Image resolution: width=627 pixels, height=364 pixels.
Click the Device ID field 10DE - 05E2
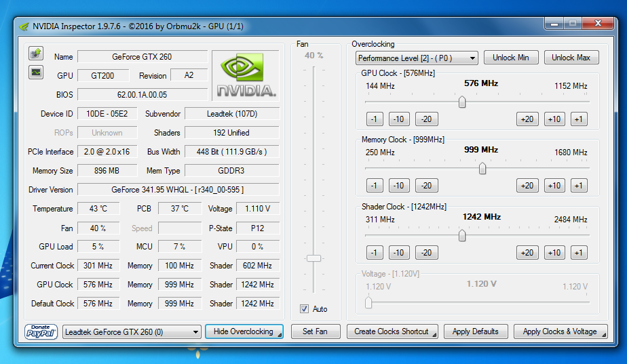coord(107,113)
